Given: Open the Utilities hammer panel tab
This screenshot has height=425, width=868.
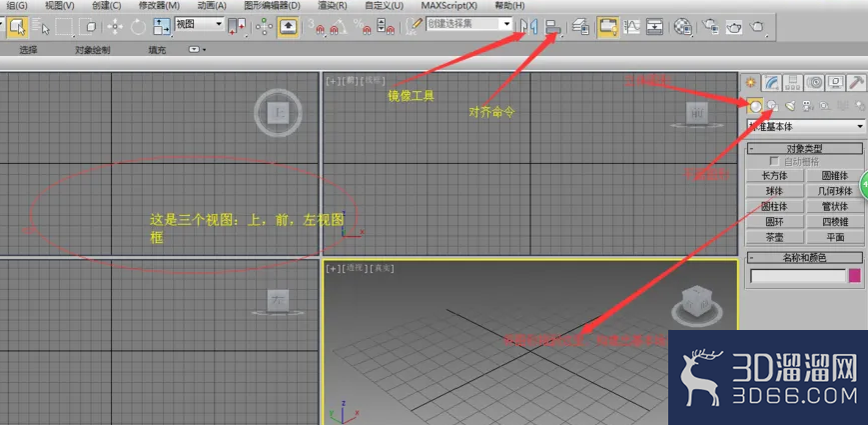Looking at the screenshot, I should 856,83.
